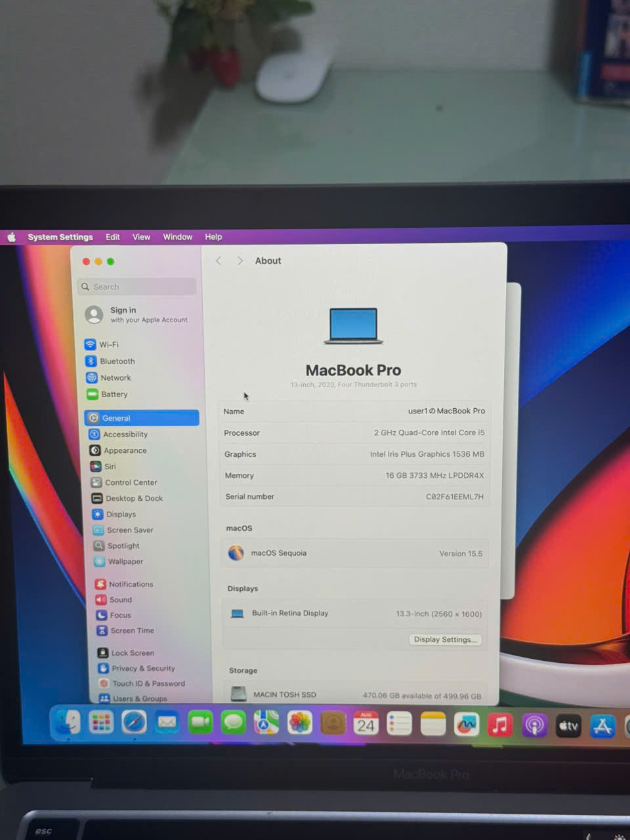This screenshot has height=840, width=630.
Task: Click the 16 GB 3733 MHz memory value
Action: point(434,475)
